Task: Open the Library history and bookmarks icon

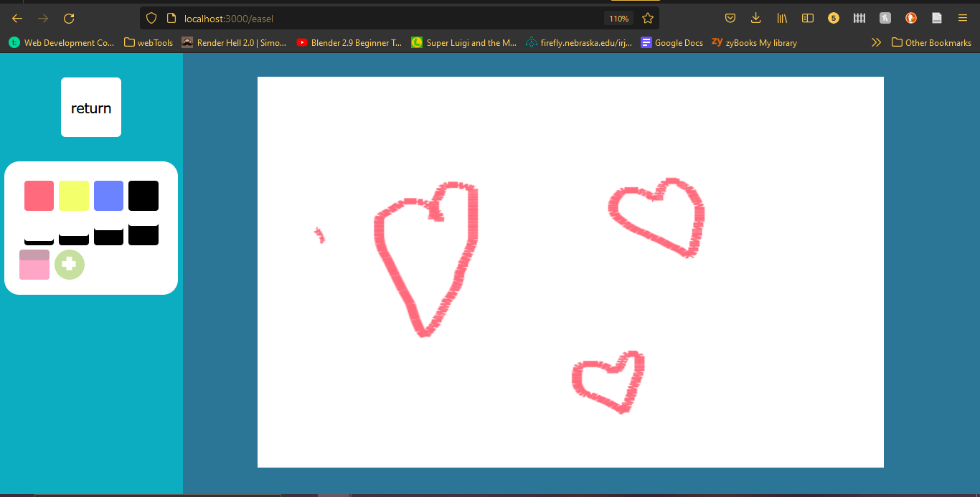Action: coord(782,19)
